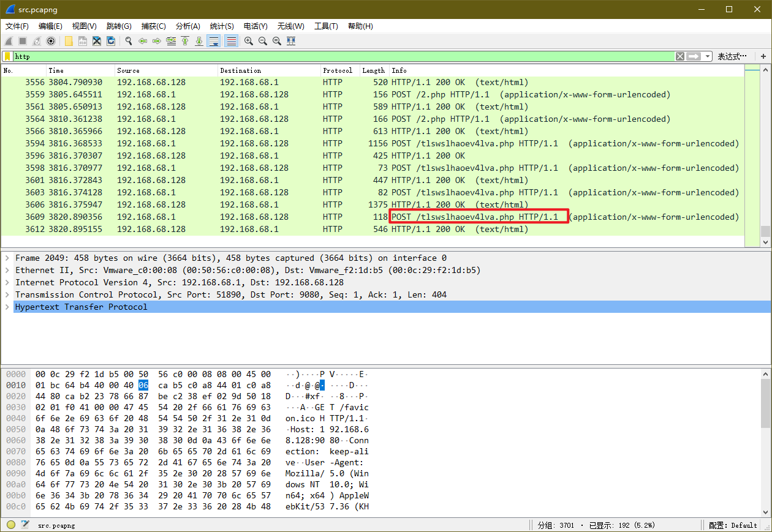This screenshot has width=772, height=532.
Task: Expand the Hypertext Transfer Protocol row
Action: pyautogui.click(x=7, y=307)
